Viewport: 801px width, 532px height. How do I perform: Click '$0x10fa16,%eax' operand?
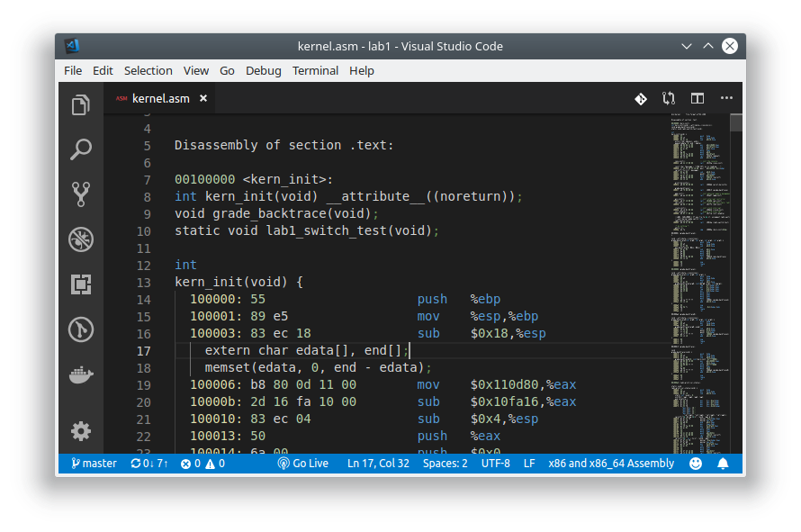523,401
